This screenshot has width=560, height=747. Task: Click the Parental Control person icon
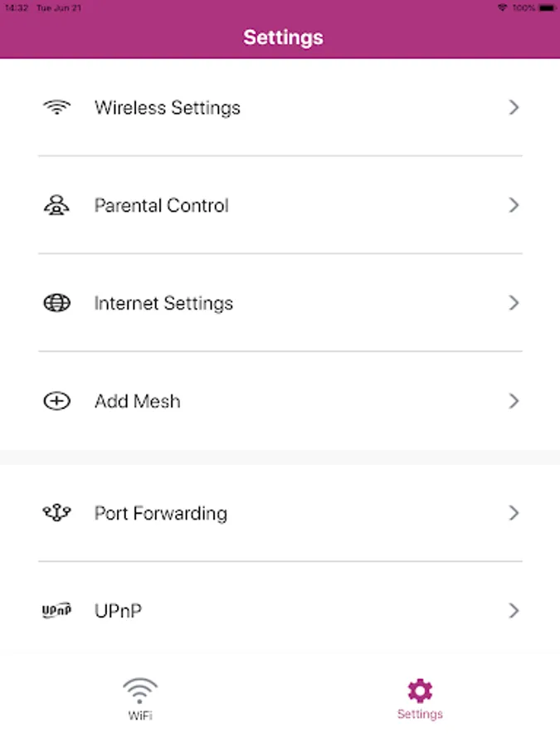coord(56,205)
